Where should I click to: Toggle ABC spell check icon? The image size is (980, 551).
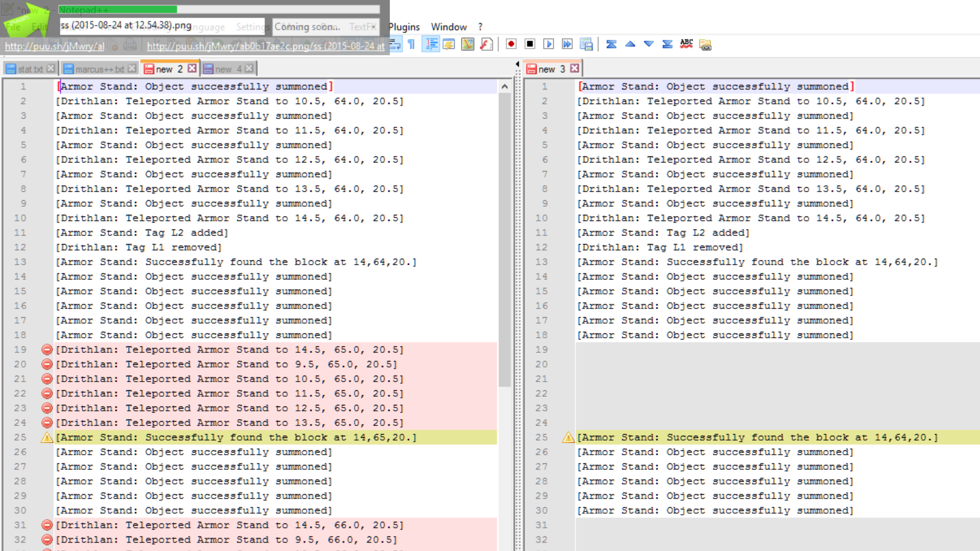(x=686, y=44)
